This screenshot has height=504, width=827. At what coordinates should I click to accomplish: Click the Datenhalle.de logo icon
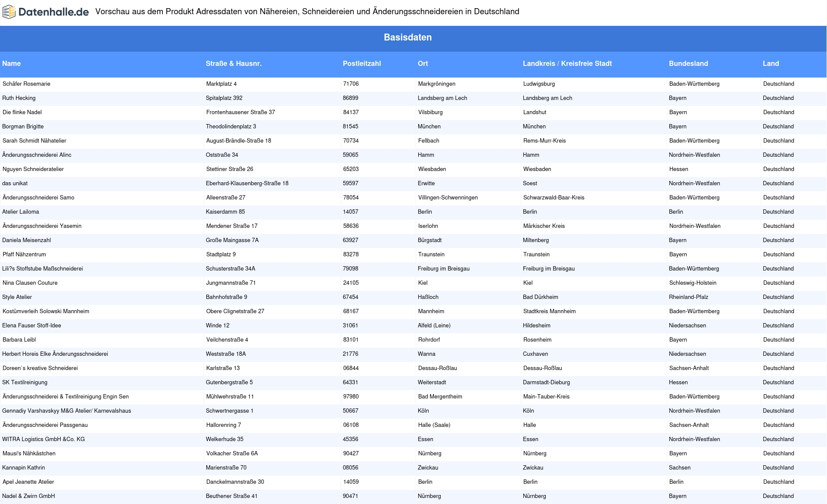pyautogui.click(x=9, y=12)
